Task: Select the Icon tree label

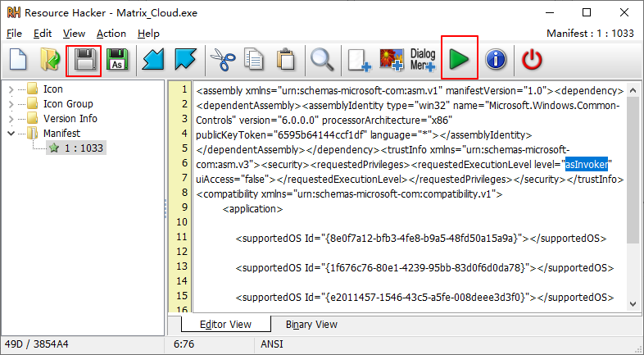Action: [x=53, y=89]
